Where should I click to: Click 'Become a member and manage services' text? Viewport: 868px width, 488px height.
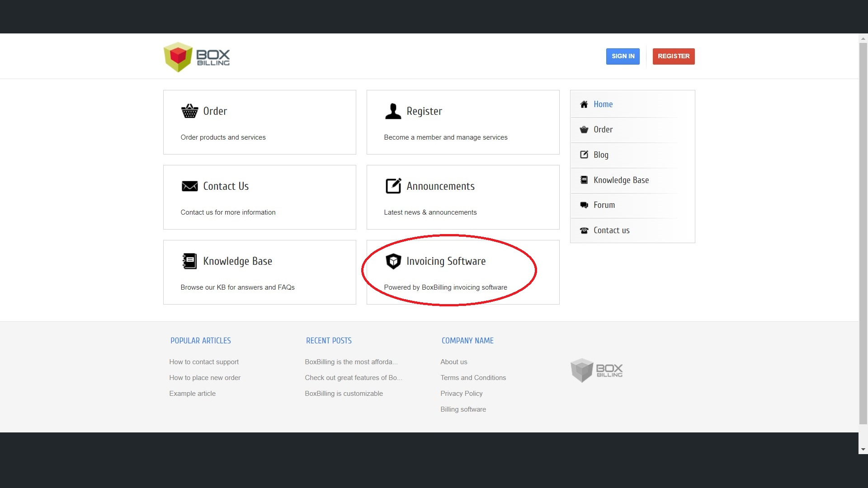[445, 137]
